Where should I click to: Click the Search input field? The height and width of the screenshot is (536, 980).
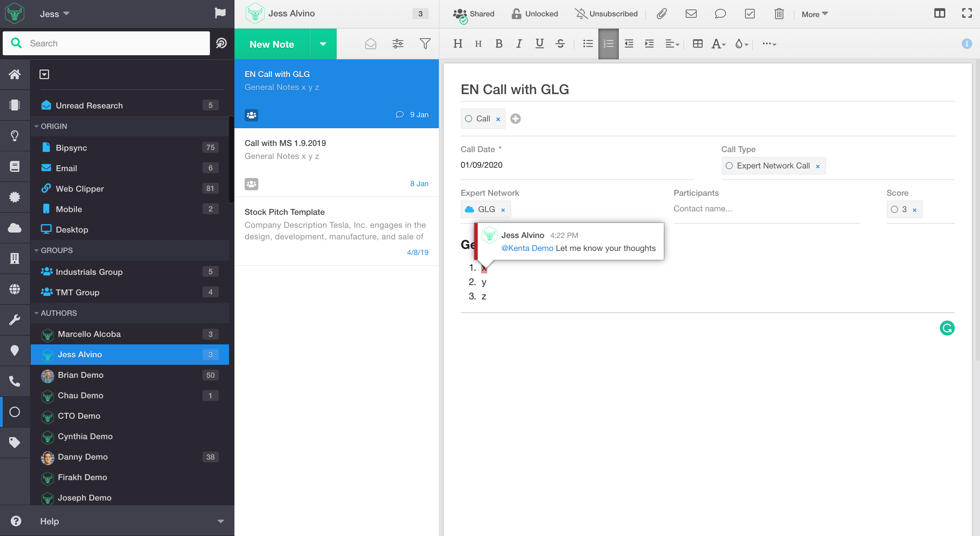coord(114,43)
